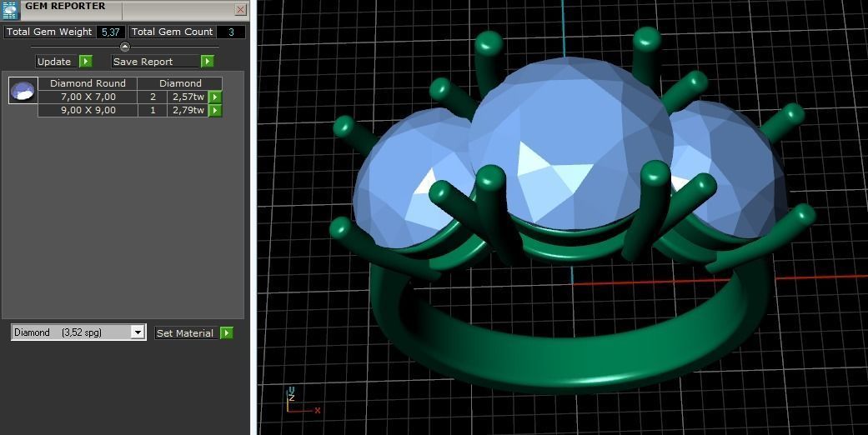Click the quantity 2 cell
Image resolution: width=868 pixels, height=435 pixels.
(x=153, y=97)
